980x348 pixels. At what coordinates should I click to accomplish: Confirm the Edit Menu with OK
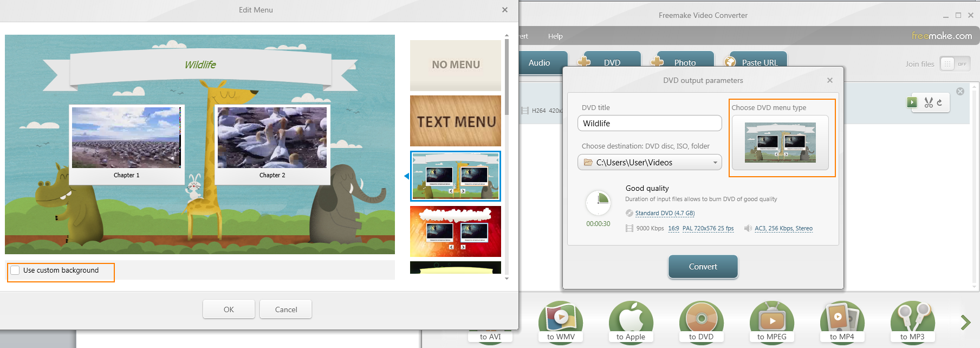tap(229, 310)
